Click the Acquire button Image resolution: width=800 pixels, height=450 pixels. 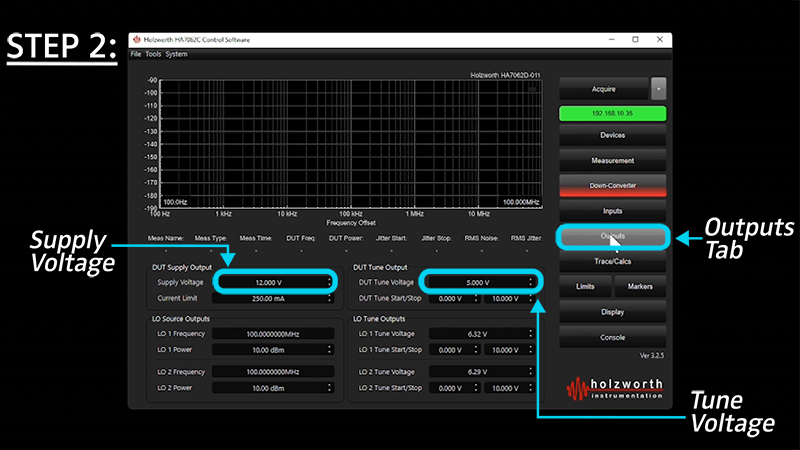604,89
